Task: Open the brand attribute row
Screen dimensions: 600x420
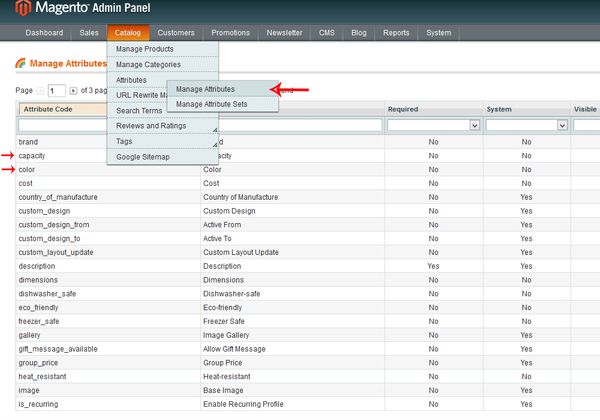Action: click(x=28, y=142)
